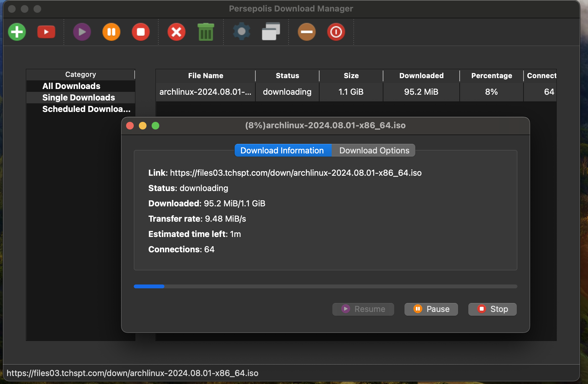
Task: Click the 'downloading' status cell in table
Action: (287, 92)
